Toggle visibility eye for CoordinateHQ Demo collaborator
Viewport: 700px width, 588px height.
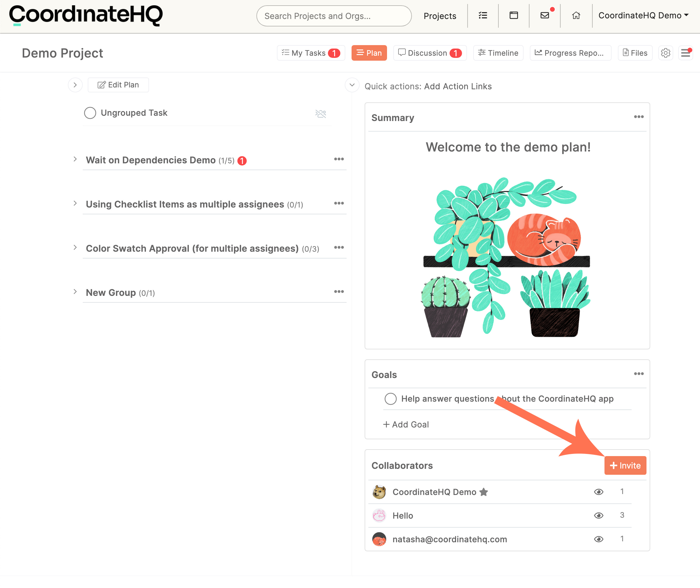(x=599, y=492)
